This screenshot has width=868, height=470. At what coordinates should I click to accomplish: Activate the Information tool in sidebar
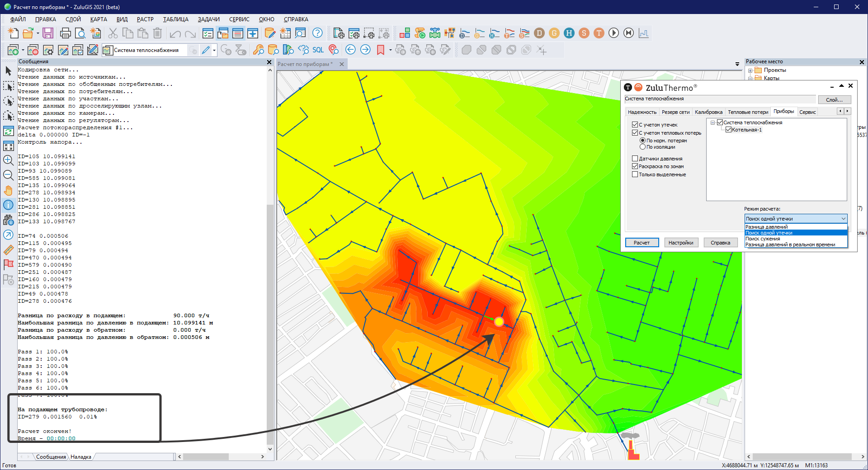[x=8, y=205]
